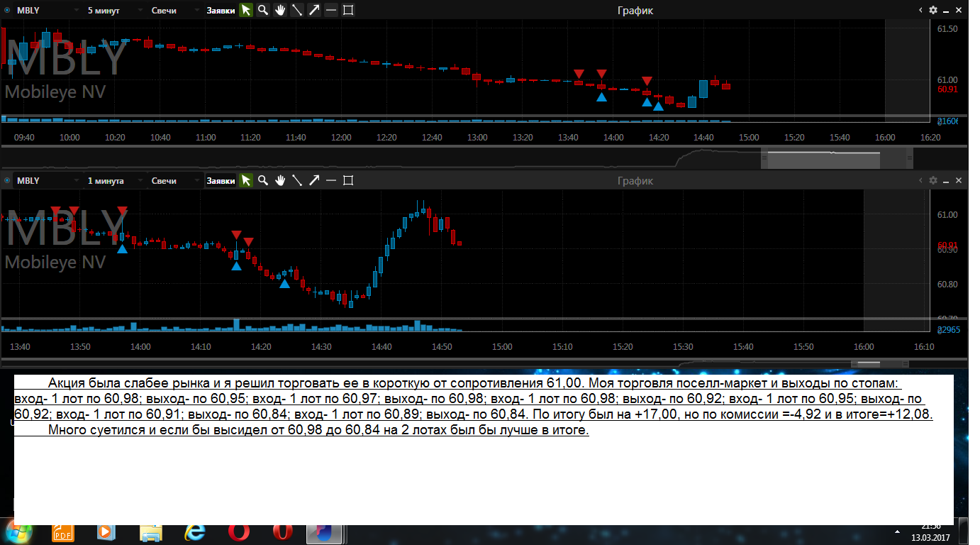This screenshot has width=980, height=545.
Task: Click the note line starting 'Акция была слабее рынка'
Action: [x=473, y=384]
